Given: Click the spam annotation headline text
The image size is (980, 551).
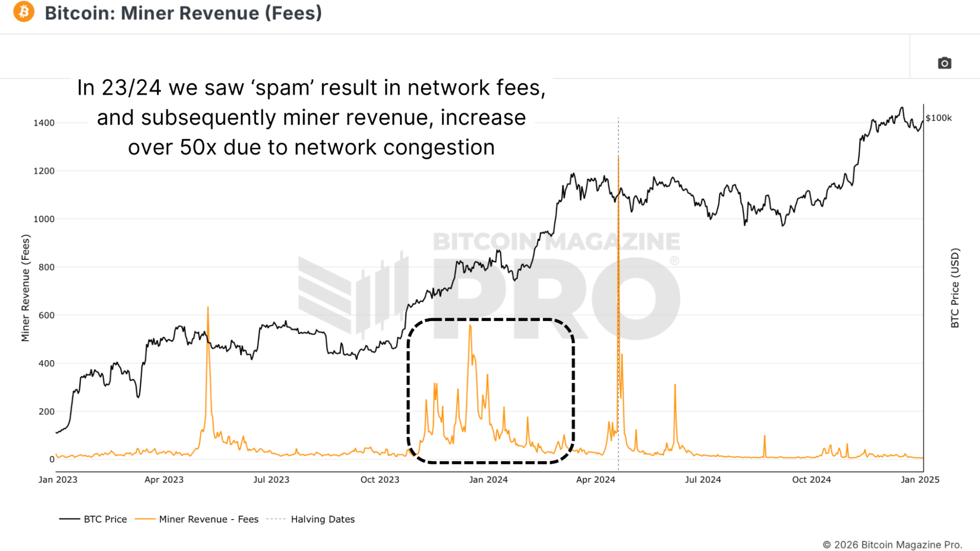Looking at the screenshot, I should (311, 118).
